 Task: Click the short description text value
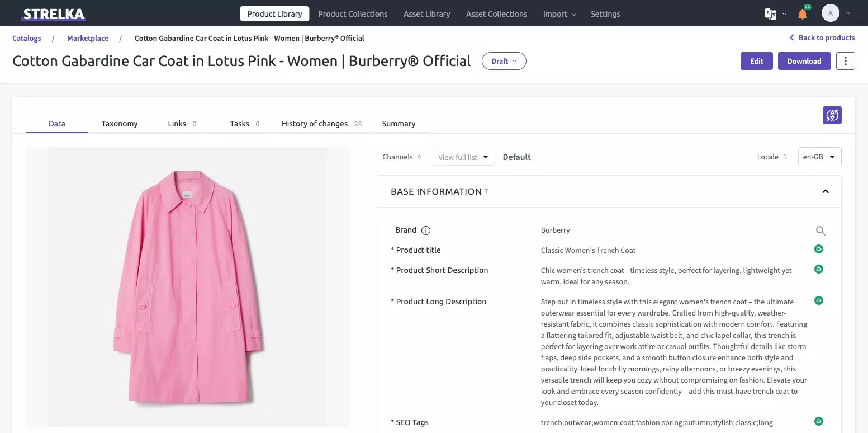click(x=666, y=276)
